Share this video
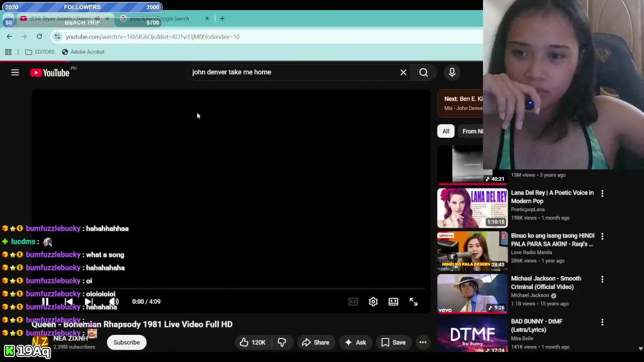This screenshot has height=362, width=644. 315,342
